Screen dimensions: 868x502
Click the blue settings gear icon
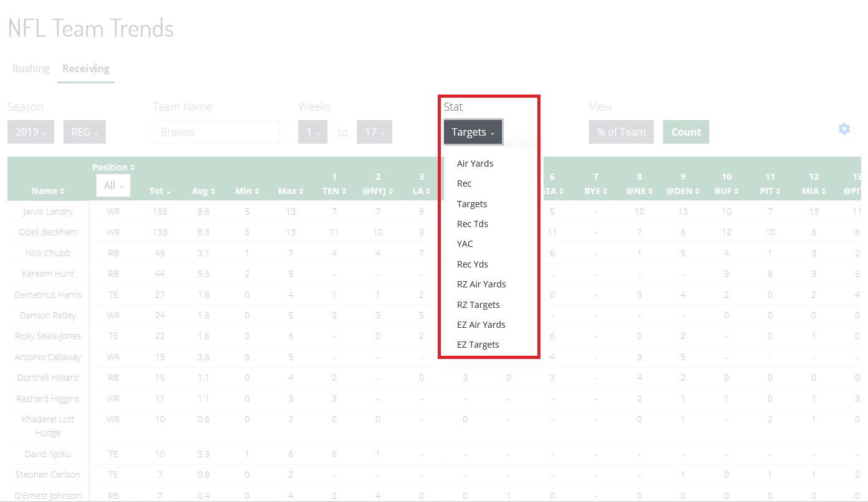(844, 129)
